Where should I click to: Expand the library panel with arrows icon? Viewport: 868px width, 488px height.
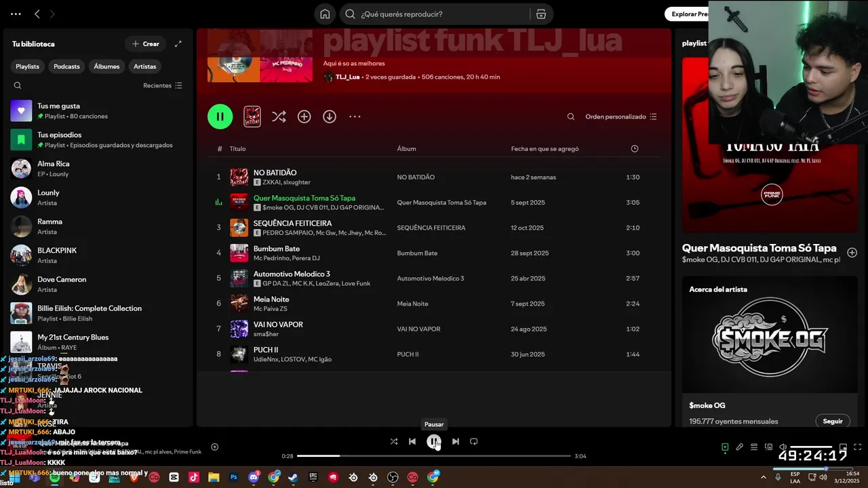point(178,44)
